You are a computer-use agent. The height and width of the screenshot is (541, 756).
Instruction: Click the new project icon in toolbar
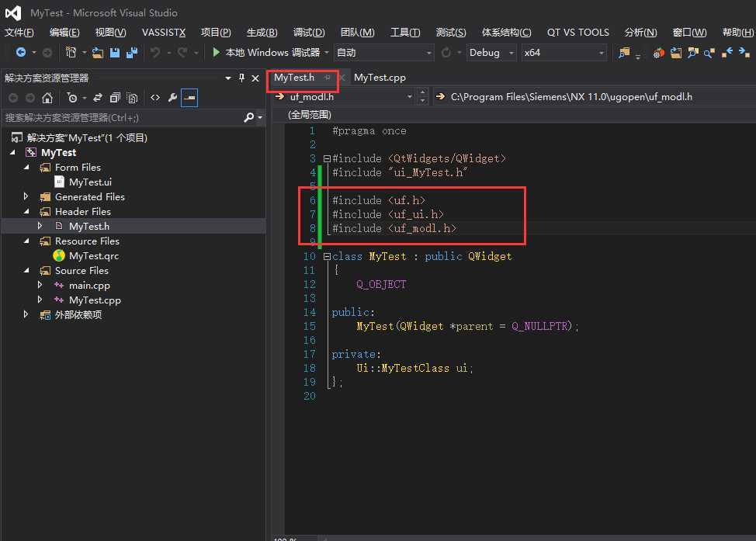(71, 52)
